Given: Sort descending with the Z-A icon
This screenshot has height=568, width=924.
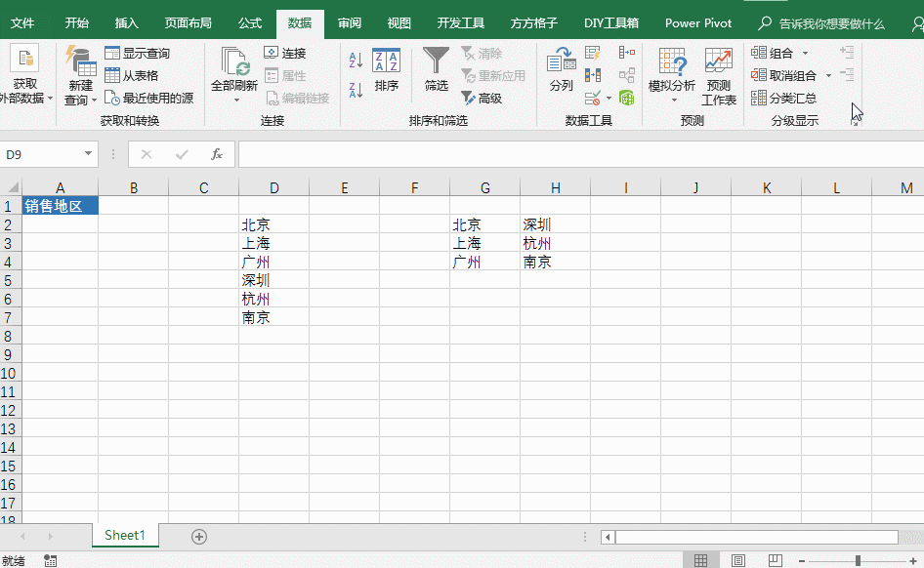Looking at the screenshot, I should tap(356, 90).
